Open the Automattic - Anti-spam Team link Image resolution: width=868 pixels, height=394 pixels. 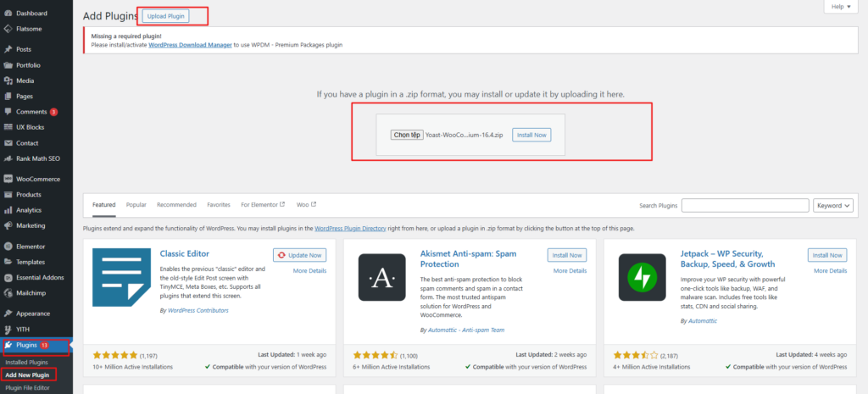pos(466,330)
